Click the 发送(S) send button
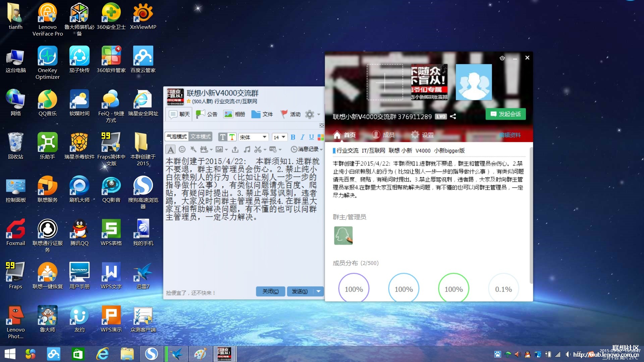 [300, 291]
